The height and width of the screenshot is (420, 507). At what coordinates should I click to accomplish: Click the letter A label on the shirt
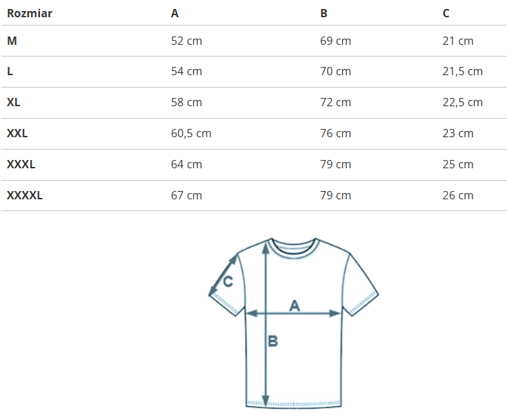tap(295, 305)
